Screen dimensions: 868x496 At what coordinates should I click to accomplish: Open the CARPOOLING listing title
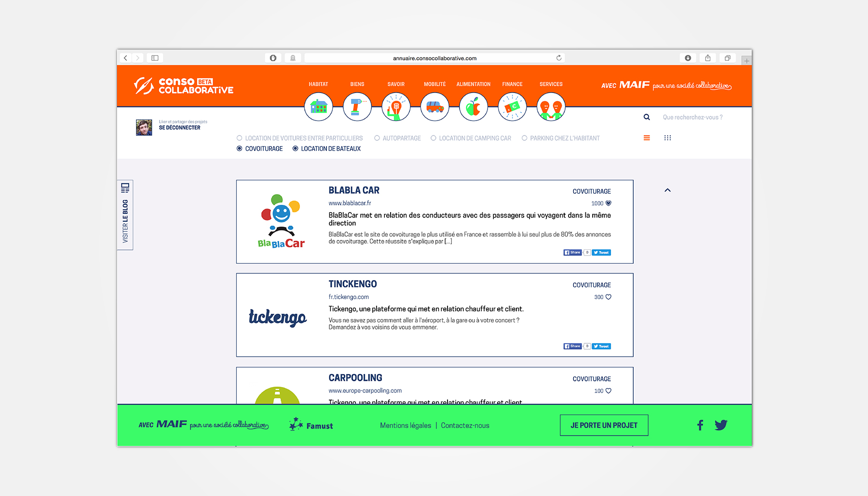(x=355, y=378)
